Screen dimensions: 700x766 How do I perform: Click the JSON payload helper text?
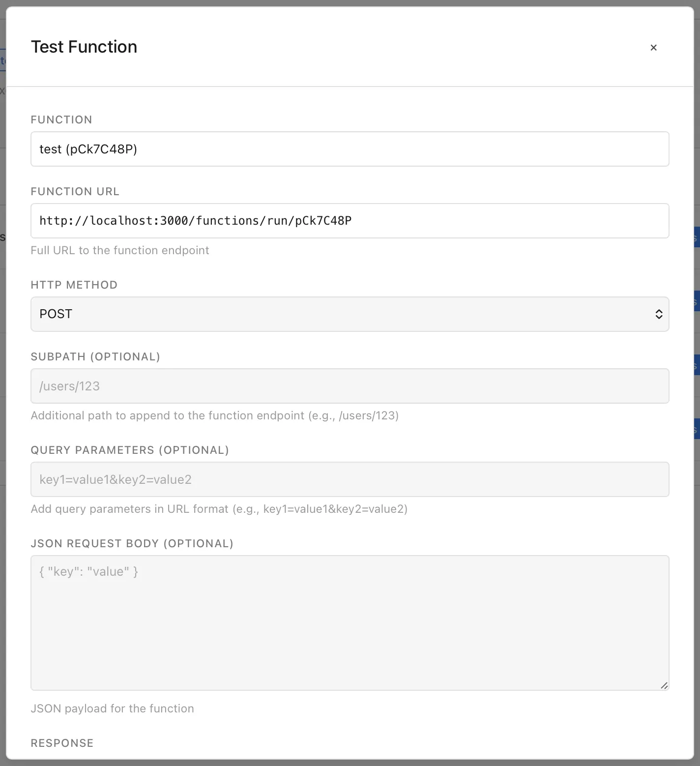(113, 708)
